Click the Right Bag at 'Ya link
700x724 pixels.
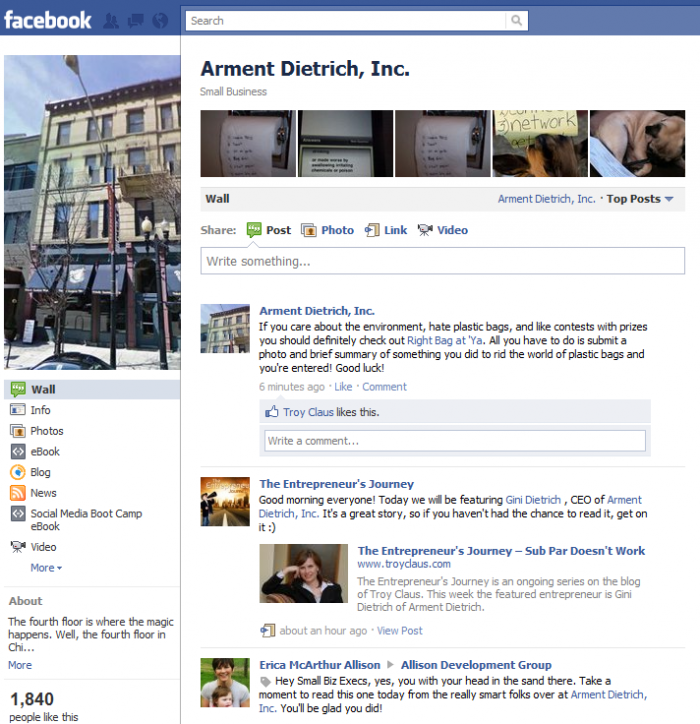click(x=445, y=340)
